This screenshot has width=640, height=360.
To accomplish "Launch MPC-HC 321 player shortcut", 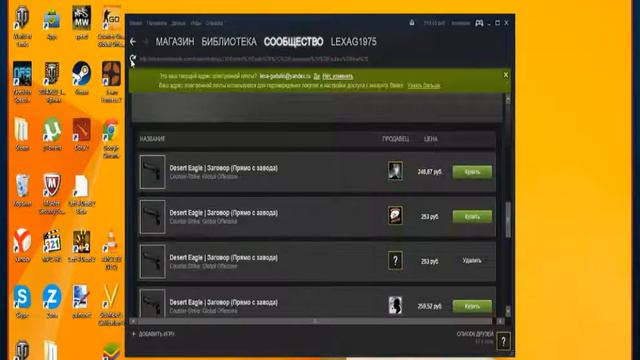I will pos(52,242).
